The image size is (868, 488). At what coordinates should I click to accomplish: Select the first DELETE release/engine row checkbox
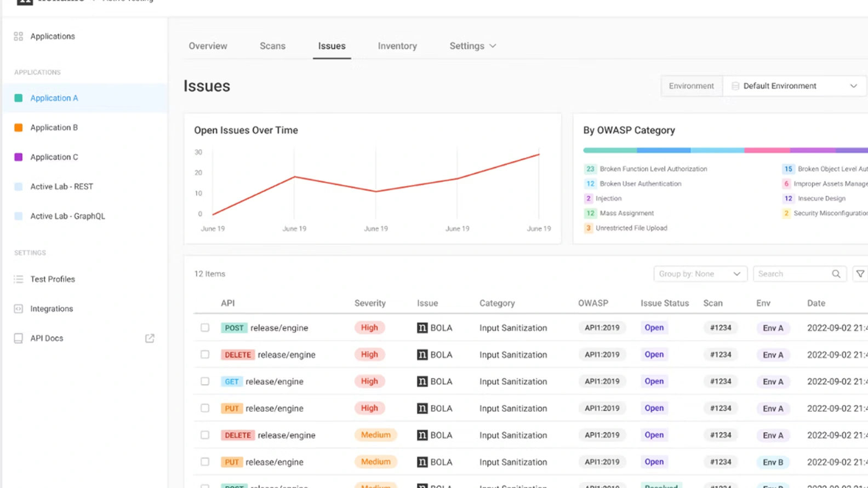(x=205, y=354)
